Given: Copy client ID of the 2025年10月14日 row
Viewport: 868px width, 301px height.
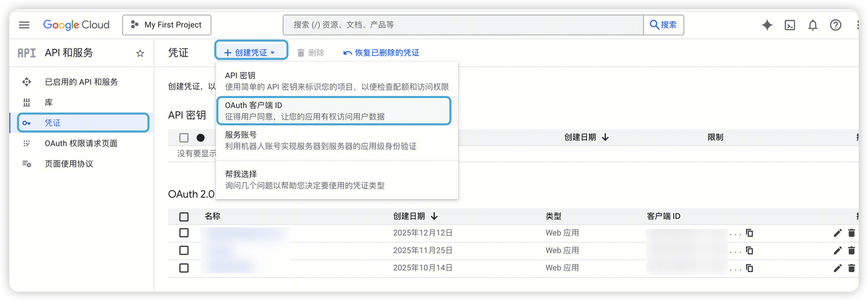Looking at the screenshot, I should coord(749,267).
